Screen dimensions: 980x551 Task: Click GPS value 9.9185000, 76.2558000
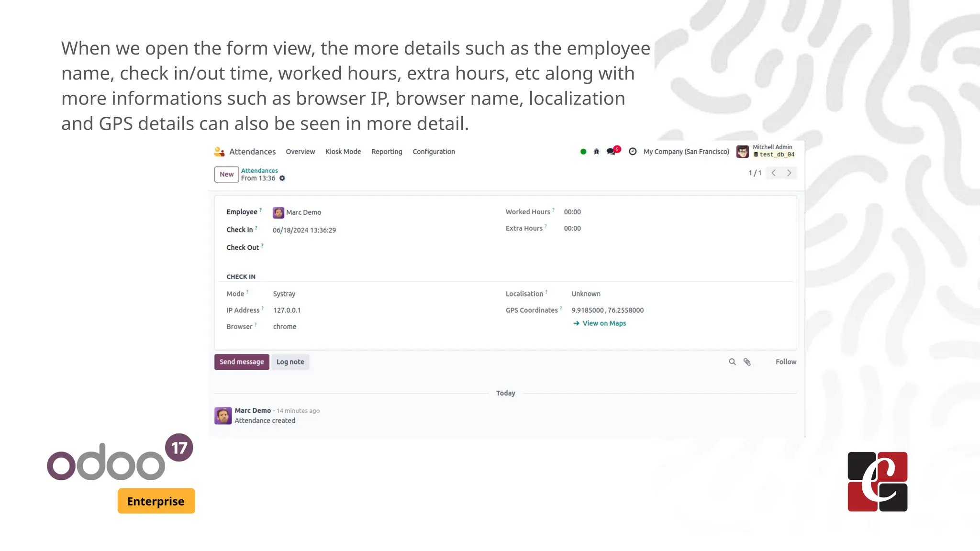pyautogui.click(x=608, y=310)
